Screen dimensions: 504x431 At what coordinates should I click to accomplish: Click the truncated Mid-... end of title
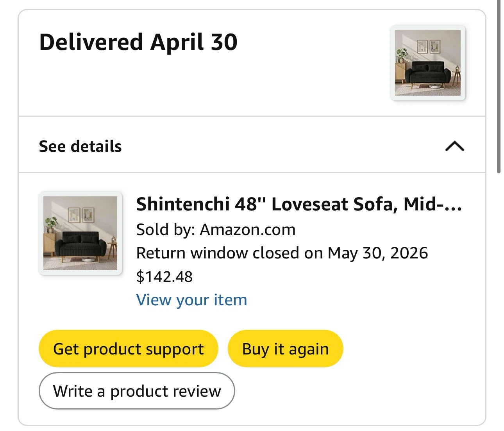tap(433, 204)
